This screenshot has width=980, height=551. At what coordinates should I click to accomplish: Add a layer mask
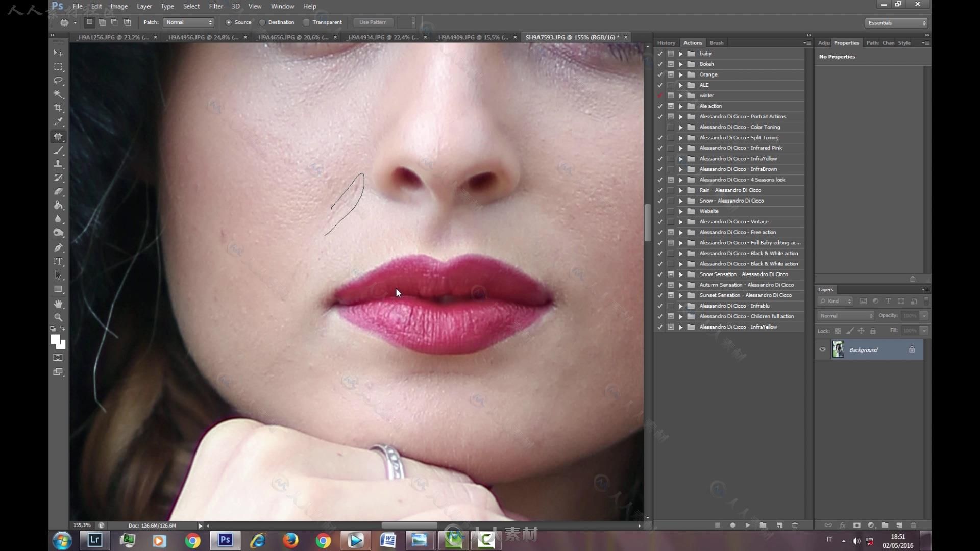[x=856, y=525]
